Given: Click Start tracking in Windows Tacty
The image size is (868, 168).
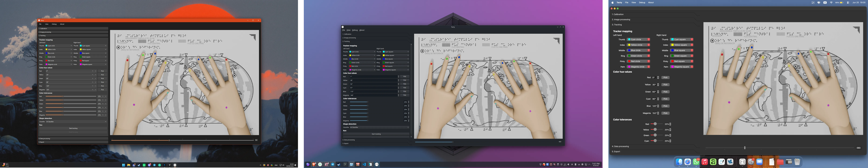Looking at the screenshot, I should (x=73, y=128).
